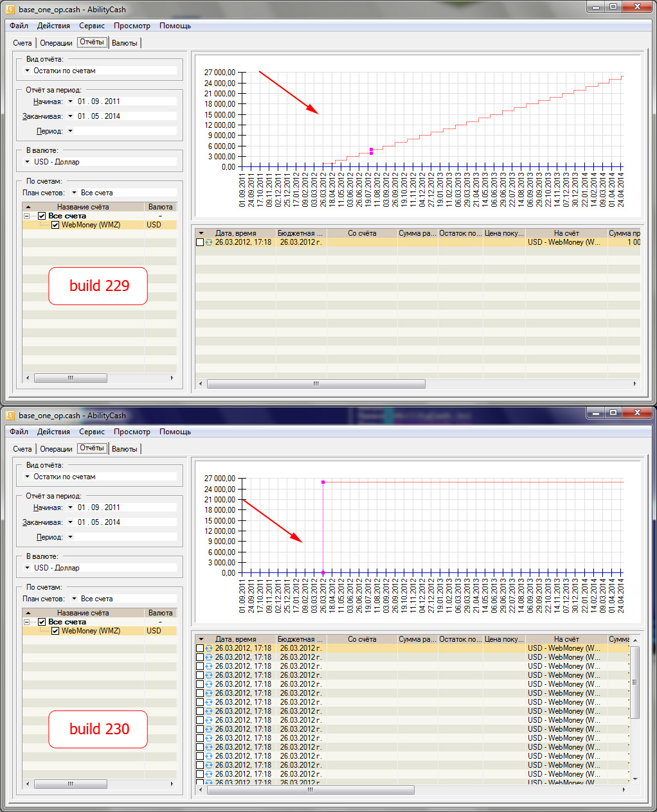Click horizontal scrollbar thumb under lower operations table
This screenshot has height=812, width=657.
(x=310, y=790)
